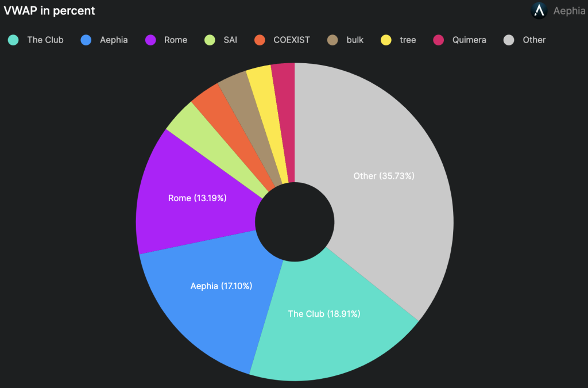Viewport: 588px width, 388px height.
Task: Click the pink Quimera legend dot
Action: point(438,40)
